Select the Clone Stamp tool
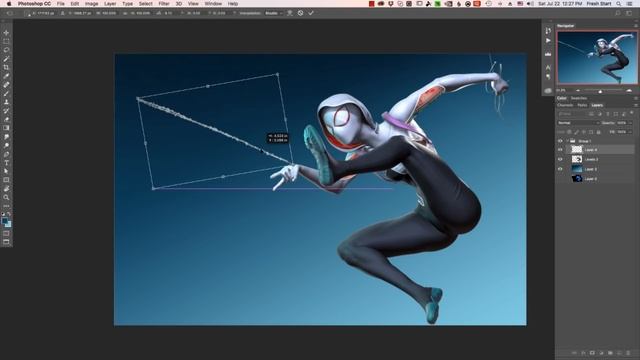The image size is (640, 360). pyautogui.click(x=6, y=102)
